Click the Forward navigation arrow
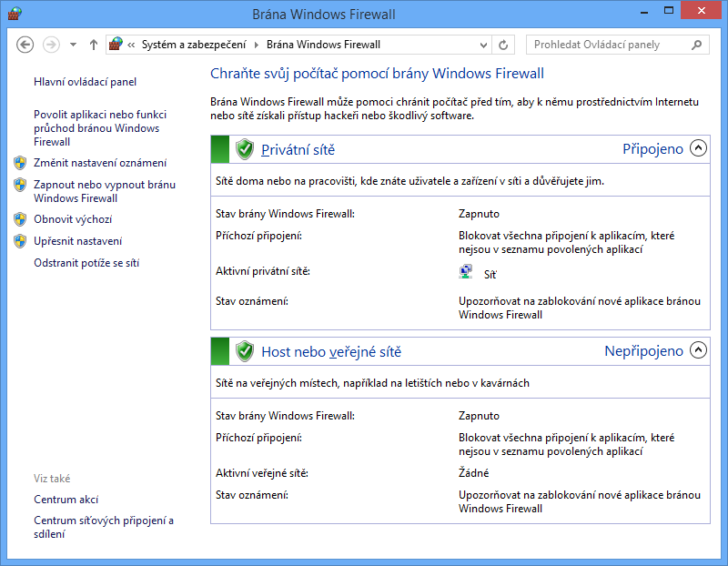Image resolution: width=728 pixels, height=566 pixels. (x=52, y=45)
